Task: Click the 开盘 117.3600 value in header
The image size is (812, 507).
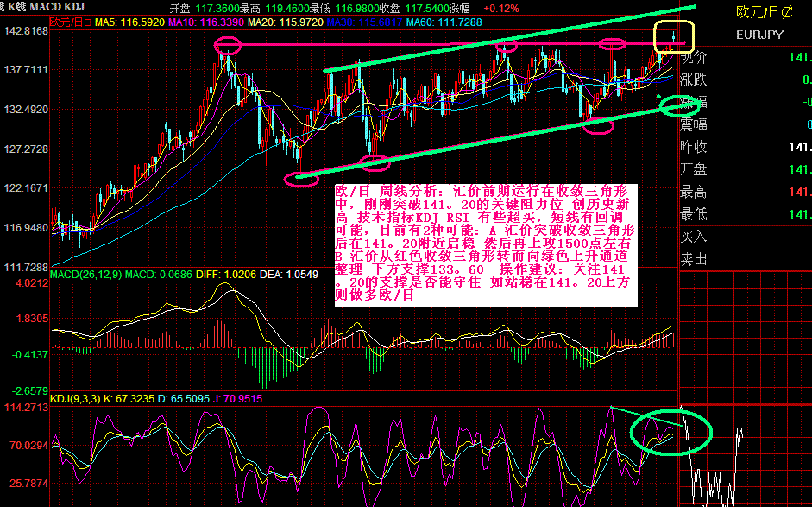Action: click(x=205, y=9)
